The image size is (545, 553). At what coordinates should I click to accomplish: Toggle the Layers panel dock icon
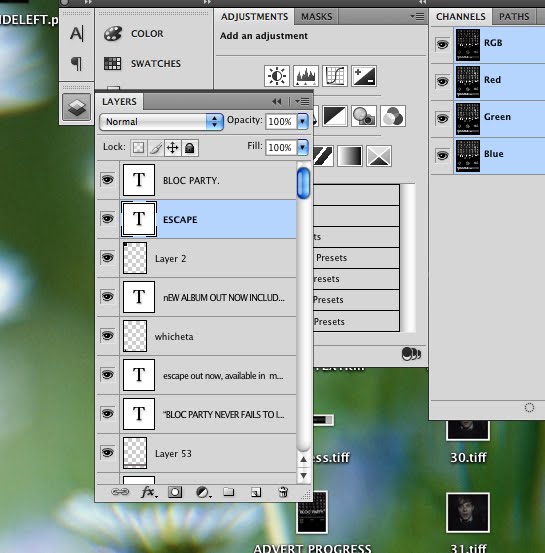click(x=77, y=107)
